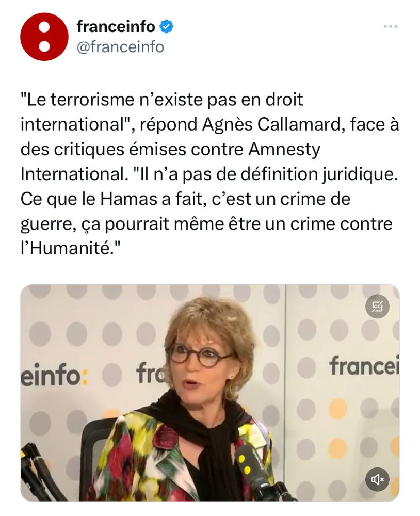
Task: Click the words Amnesty International in the tweet
Action: [170, 162]
